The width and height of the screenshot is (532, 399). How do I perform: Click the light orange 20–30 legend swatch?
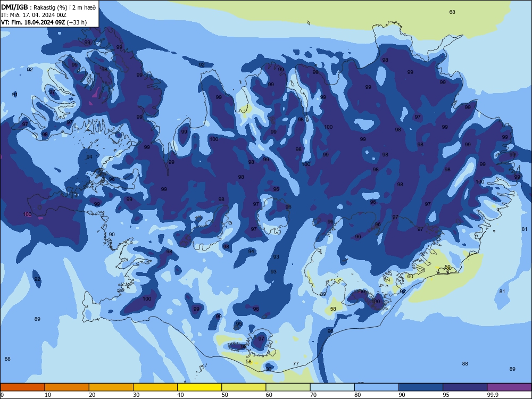(111, 387)
